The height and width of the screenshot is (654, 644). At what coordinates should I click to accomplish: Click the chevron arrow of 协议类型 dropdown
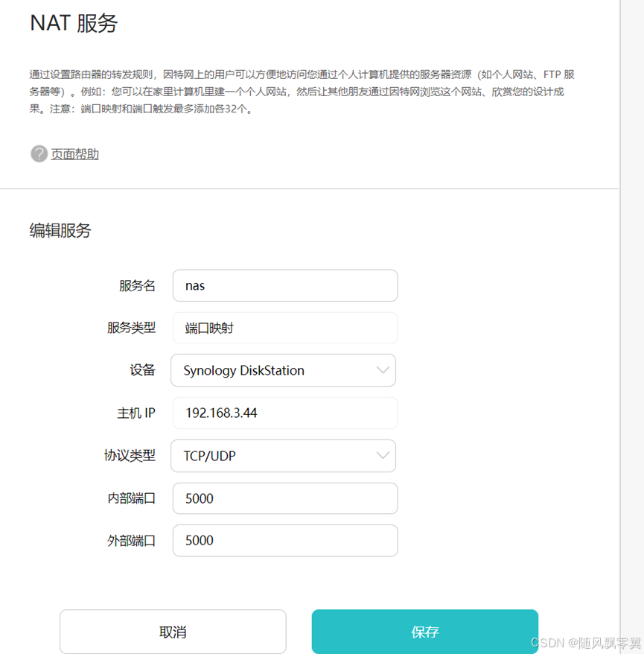tap(383, 455)
